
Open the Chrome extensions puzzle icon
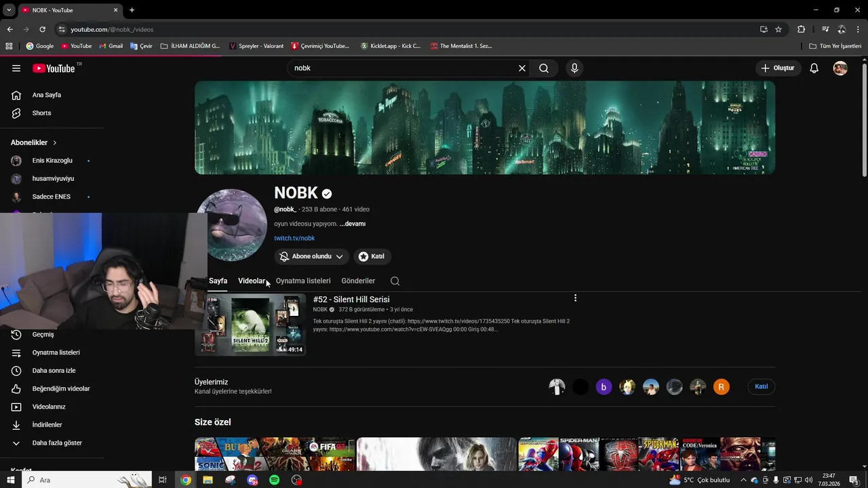(x=802, y=29)
